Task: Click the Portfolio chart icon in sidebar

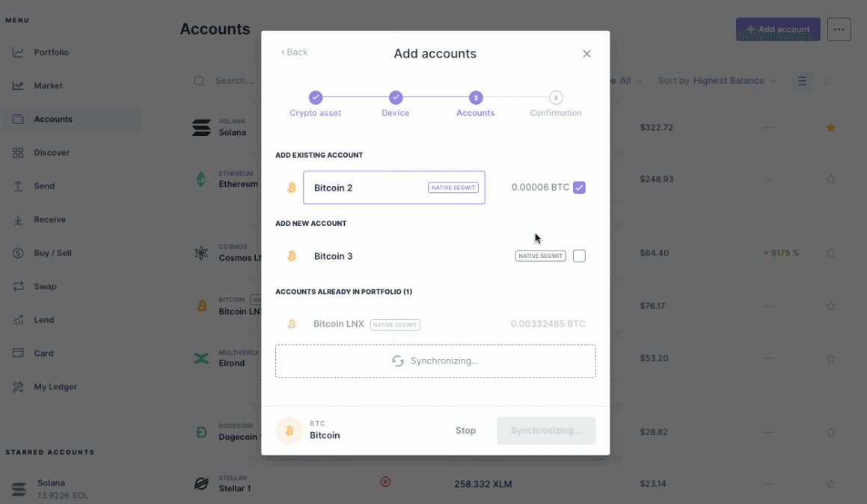Action: coord(18,52)
